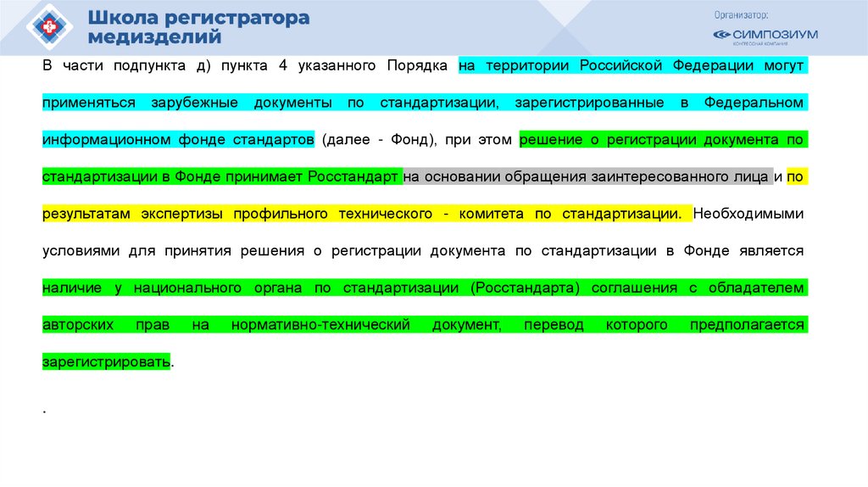
Task: Click green word 'зарегистрировать'
Action: (106, 361)
